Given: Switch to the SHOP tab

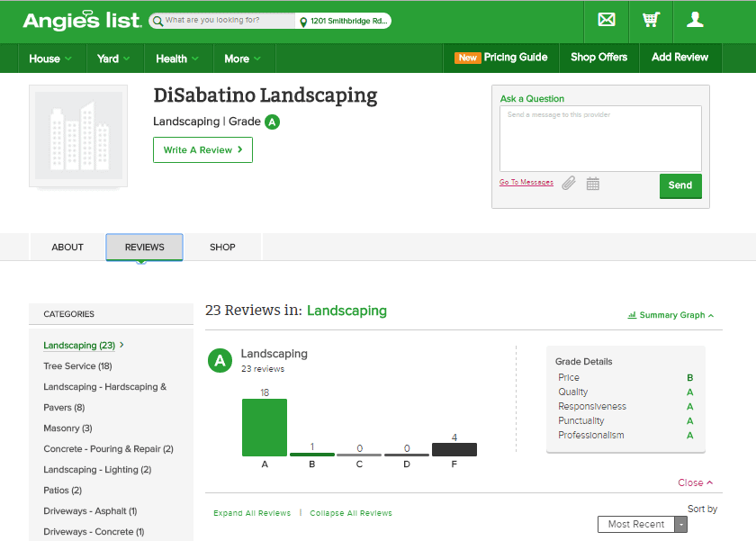Looking at the screenshot, I should coord(222,248).
